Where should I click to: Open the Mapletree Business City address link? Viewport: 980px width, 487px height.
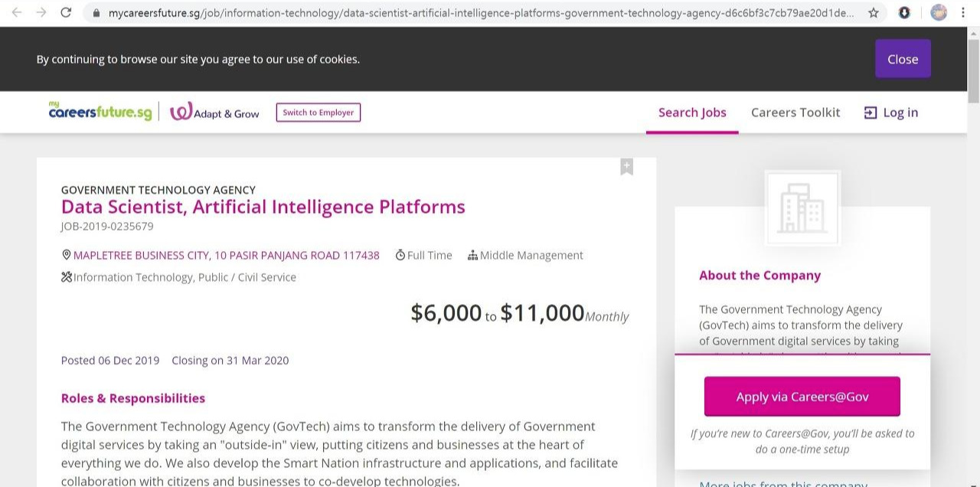(x=226, y=255)
